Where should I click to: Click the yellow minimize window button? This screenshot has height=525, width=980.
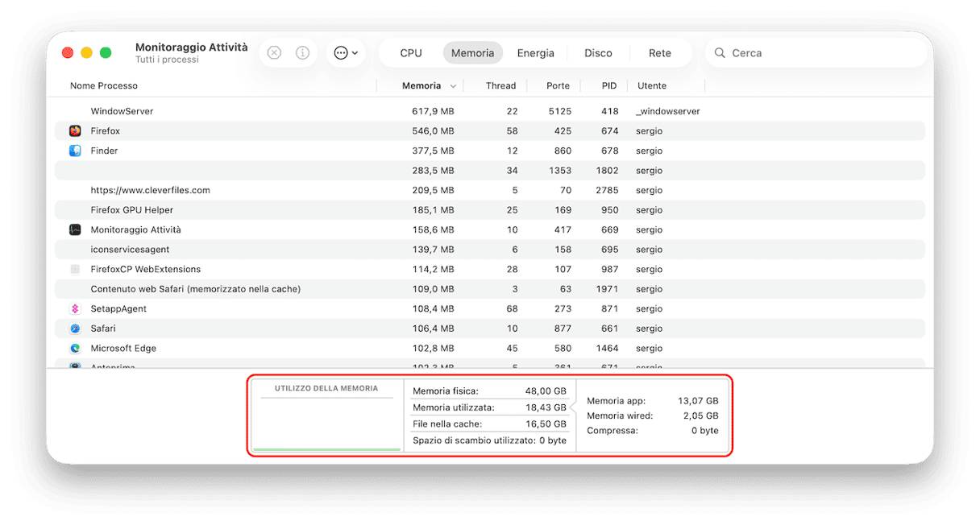86,52
